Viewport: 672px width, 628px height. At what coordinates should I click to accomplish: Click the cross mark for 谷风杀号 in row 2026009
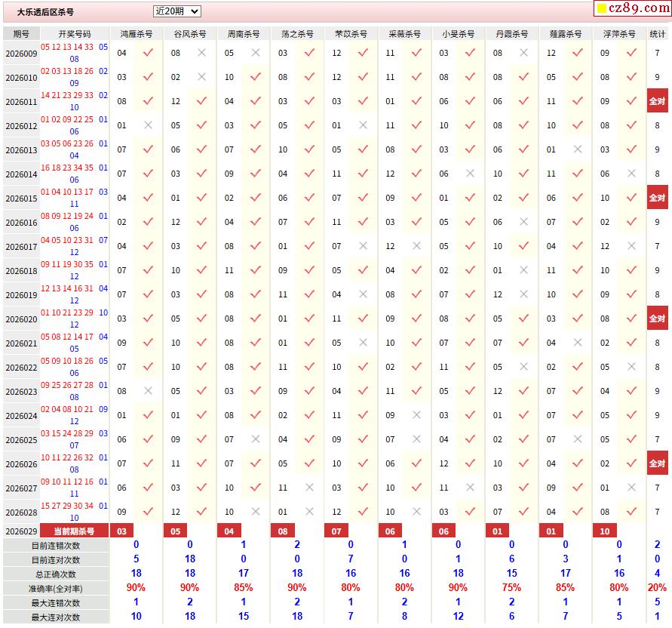click(x=201, y=53)
